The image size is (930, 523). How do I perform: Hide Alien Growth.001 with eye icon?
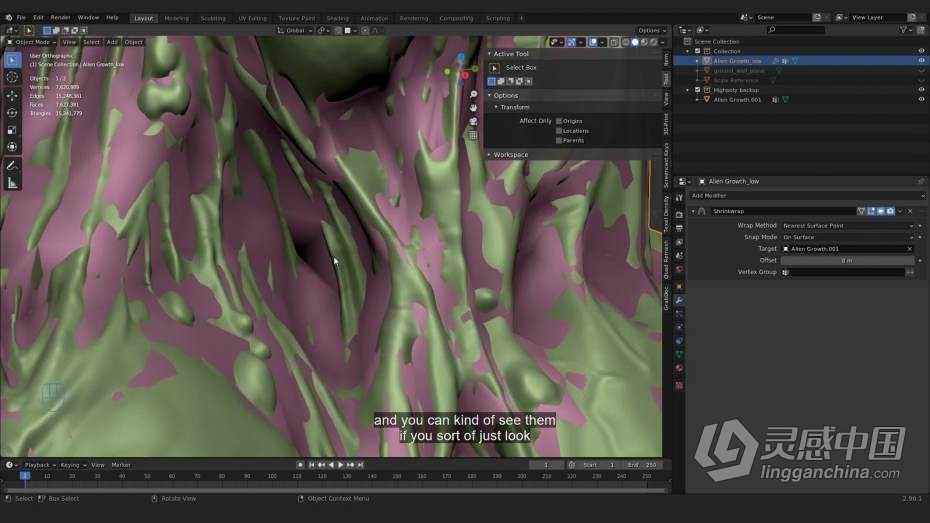(921, 100)
